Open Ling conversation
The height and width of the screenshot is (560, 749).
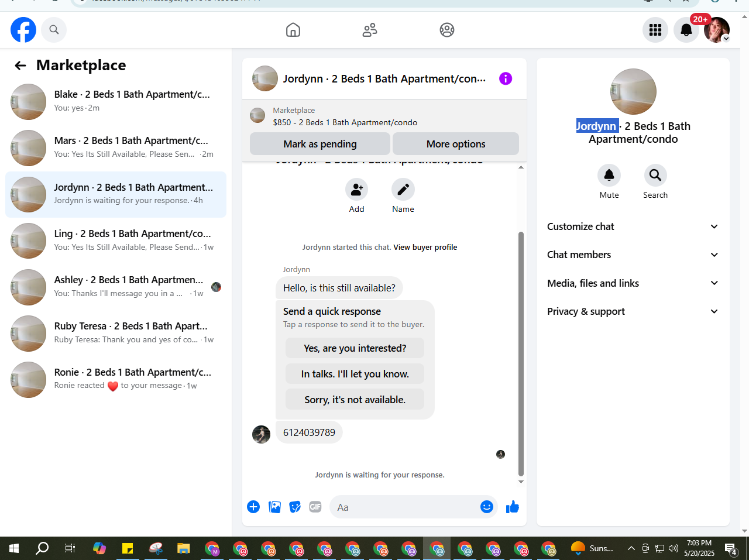pyautogui.click(x=116, y=241)
